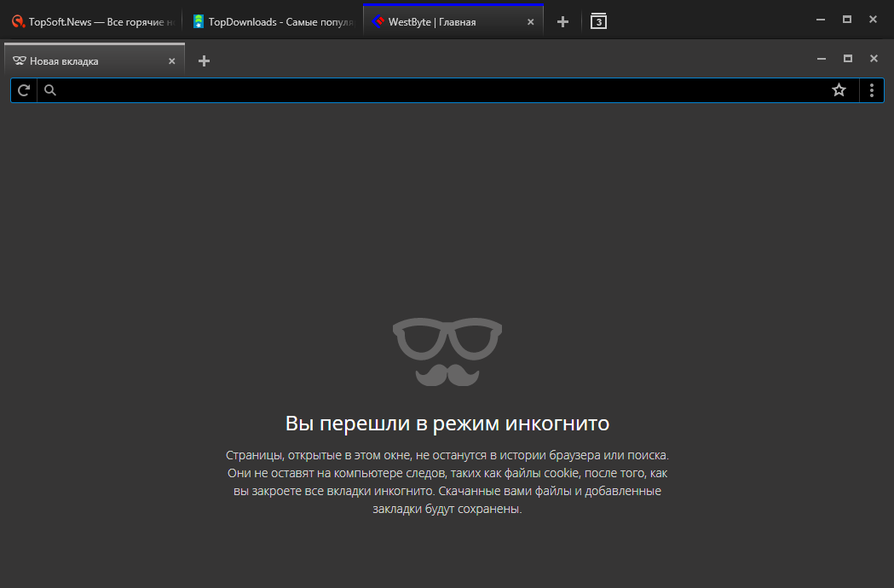Select the Новая вкладка incognito tab
Screen dimensions: 894x588
pyautogui.click(x=94, y=61)
